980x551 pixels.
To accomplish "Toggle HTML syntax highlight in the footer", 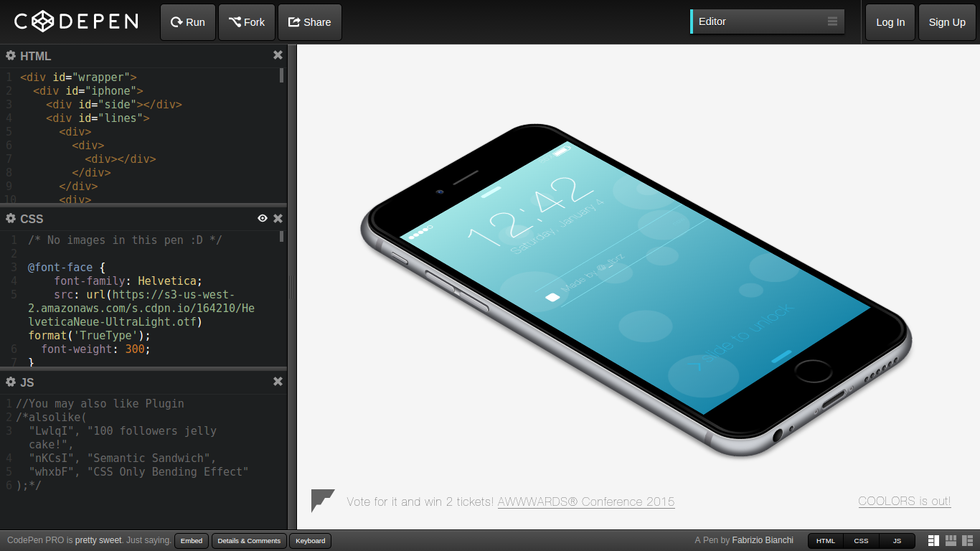I will click(x=825, y=540).
